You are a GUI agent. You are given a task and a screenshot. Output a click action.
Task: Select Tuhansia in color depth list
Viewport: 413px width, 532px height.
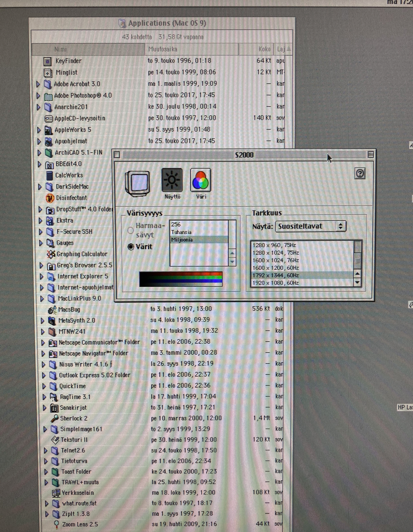coord(199,232)
